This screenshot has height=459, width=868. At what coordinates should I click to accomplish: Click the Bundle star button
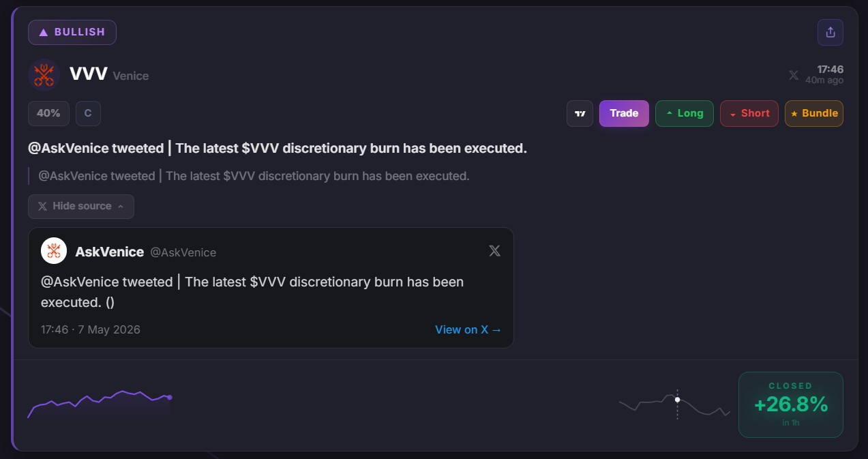point(814,113)
